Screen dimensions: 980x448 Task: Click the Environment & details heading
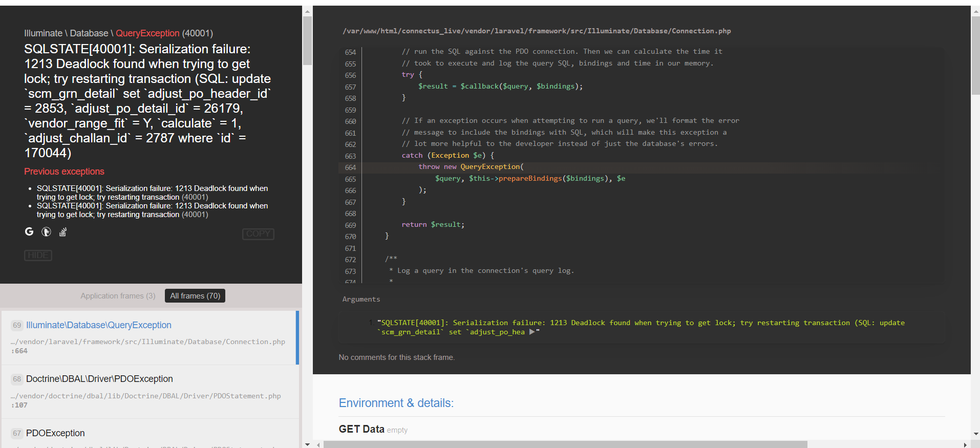pos(396,403)
